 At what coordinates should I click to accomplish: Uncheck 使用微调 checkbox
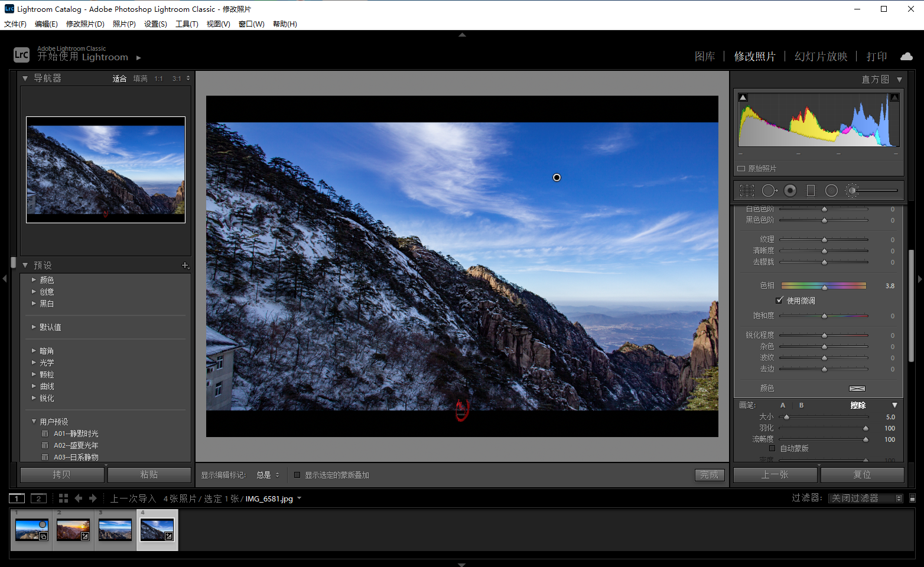779,301
